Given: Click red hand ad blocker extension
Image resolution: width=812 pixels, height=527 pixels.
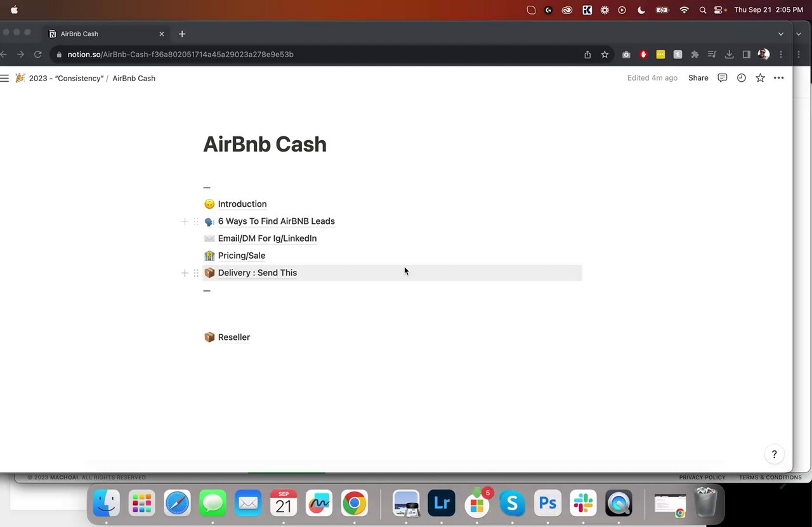Looking at the screenshot, I should pyautogui.click(x=643, y=55).
